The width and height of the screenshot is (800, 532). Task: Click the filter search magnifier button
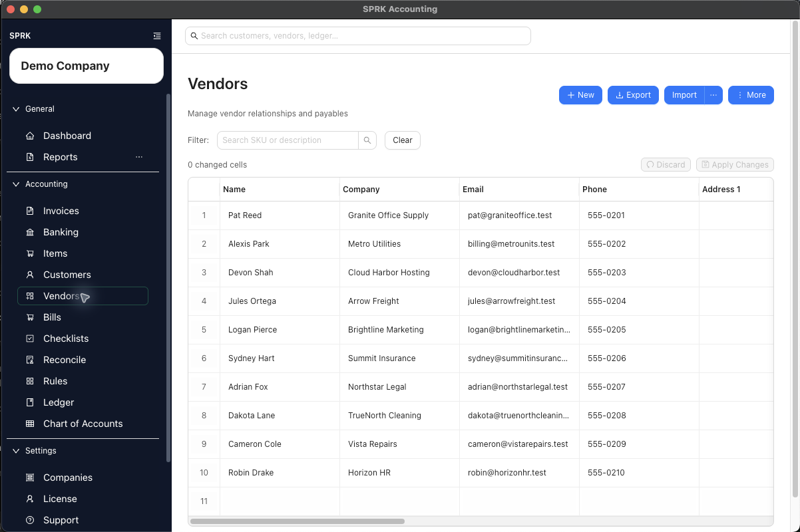pyautogui.click(x=367, y=140)
